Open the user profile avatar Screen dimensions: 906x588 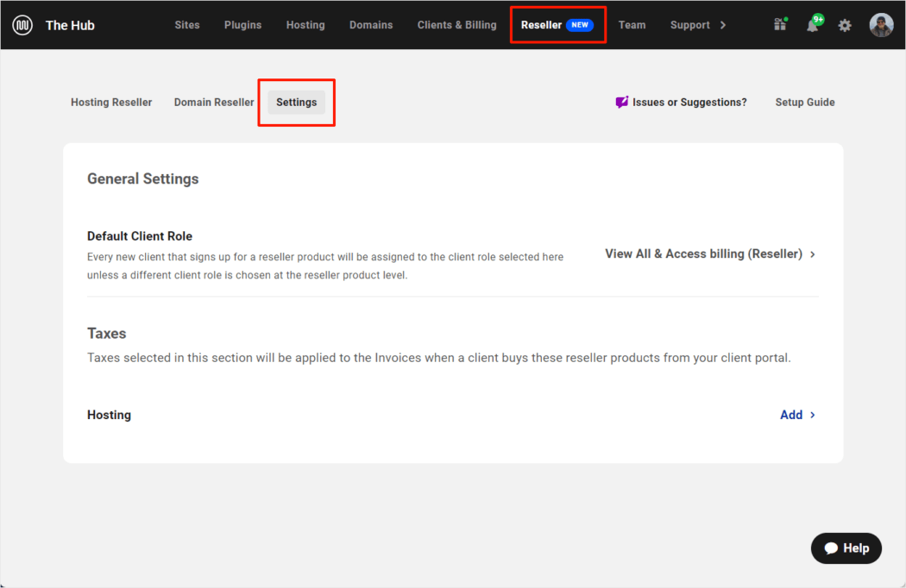[x=881, y=25]
